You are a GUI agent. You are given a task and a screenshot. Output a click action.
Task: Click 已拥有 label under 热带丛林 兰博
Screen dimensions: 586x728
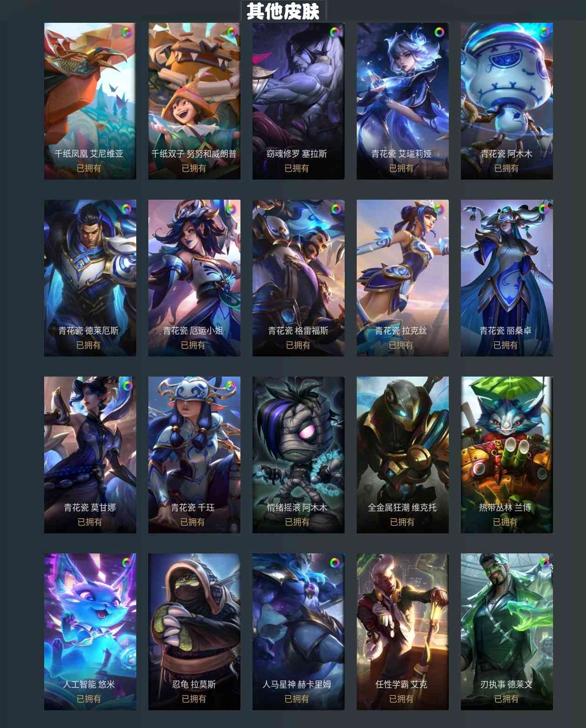[x=505, y=522]
